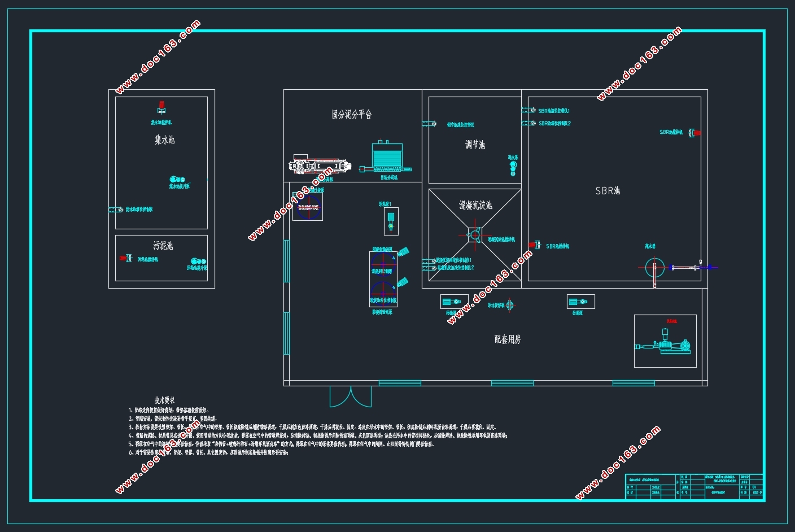Click the 调节池 level controller symbol
The width and height of the screenshot is (795, 532).
(430, 124)
